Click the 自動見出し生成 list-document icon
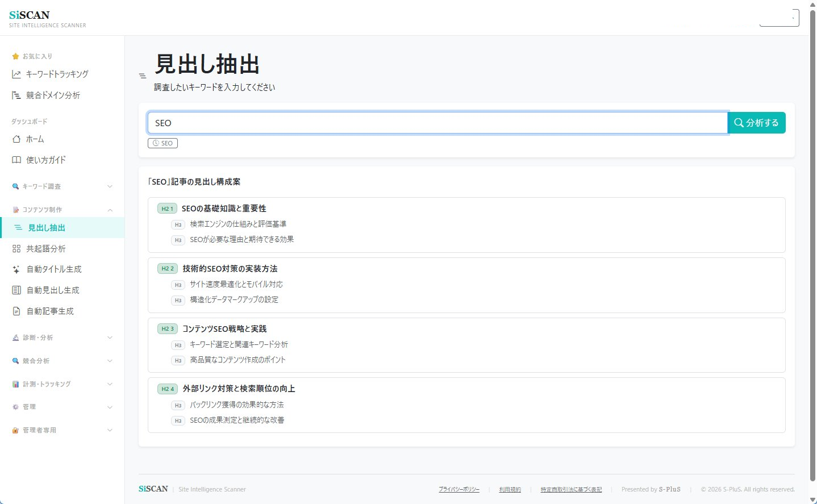 pos(16,290)
